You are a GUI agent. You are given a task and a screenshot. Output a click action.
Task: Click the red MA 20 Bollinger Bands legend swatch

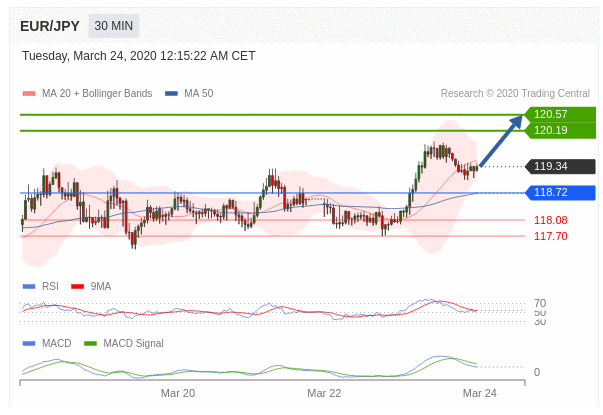click(x=29, y=93)
